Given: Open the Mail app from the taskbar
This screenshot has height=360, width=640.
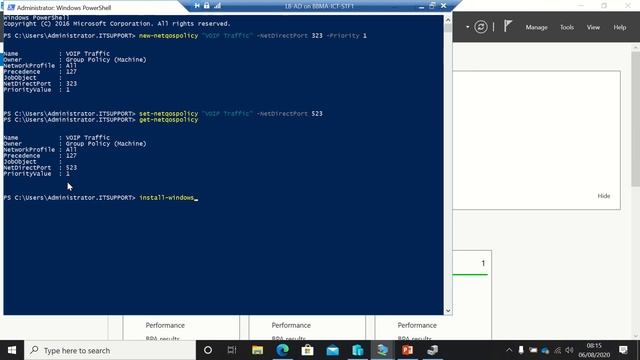Looking at the screenshot, I should (x=332, y=350).
